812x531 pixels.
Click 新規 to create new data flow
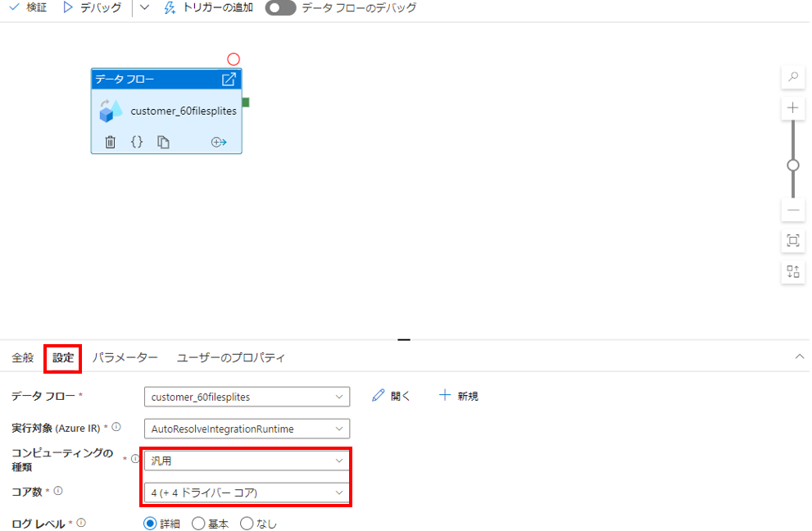click(x=459, y=396)
